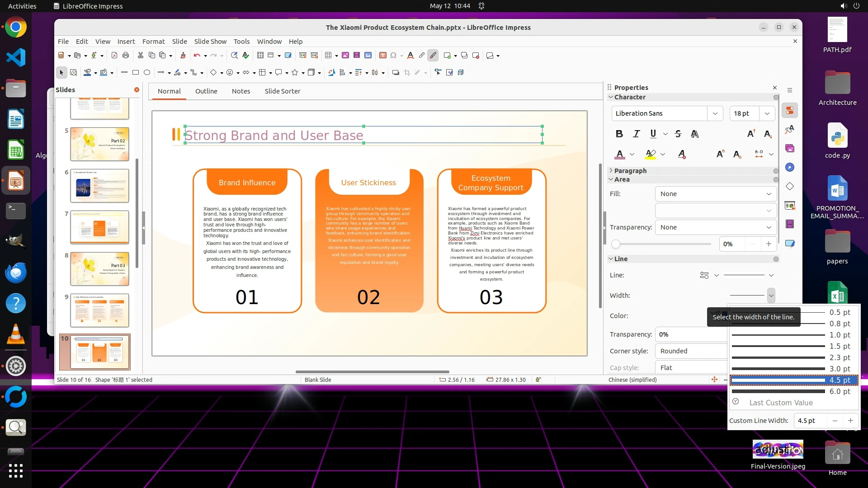
Task: Select the Rectangle shape tool
Action: pos(135,72)
